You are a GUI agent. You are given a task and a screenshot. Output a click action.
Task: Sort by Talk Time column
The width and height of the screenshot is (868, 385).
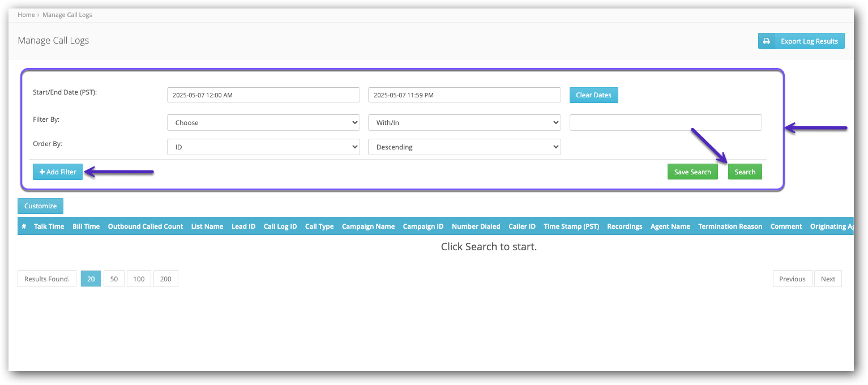pyautogui.click(x=49, y=226)
